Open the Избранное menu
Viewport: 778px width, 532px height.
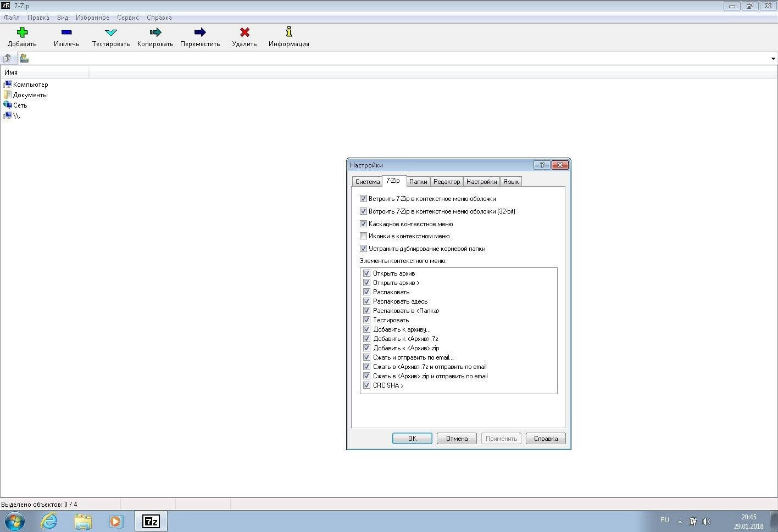(x=92, y=18)
